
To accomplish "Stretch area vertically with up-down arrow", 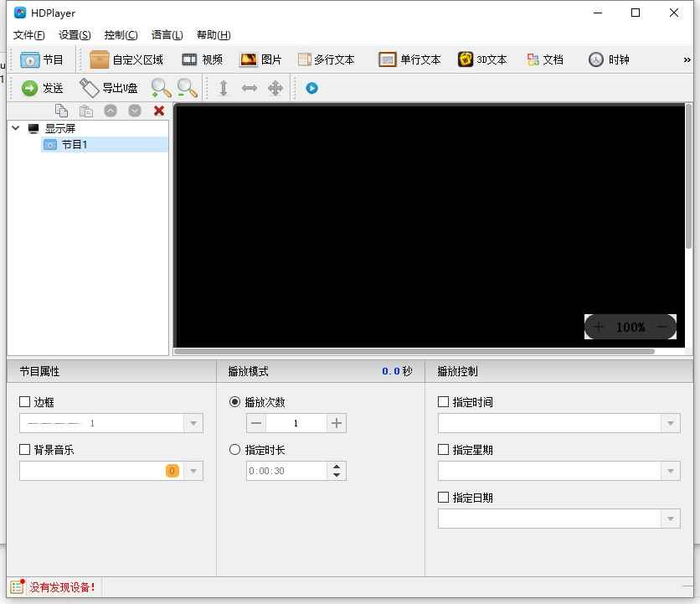I will 224,88.
